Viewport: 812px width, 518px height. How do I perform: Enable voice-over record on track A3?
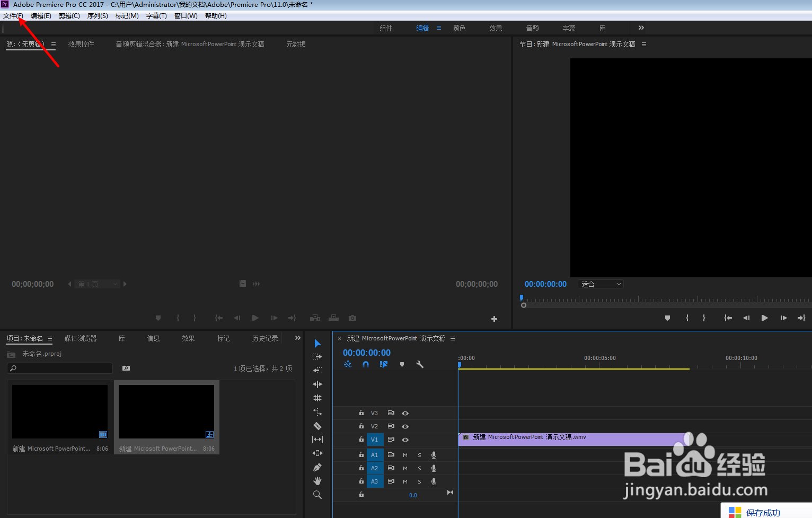tap(434, 481)
